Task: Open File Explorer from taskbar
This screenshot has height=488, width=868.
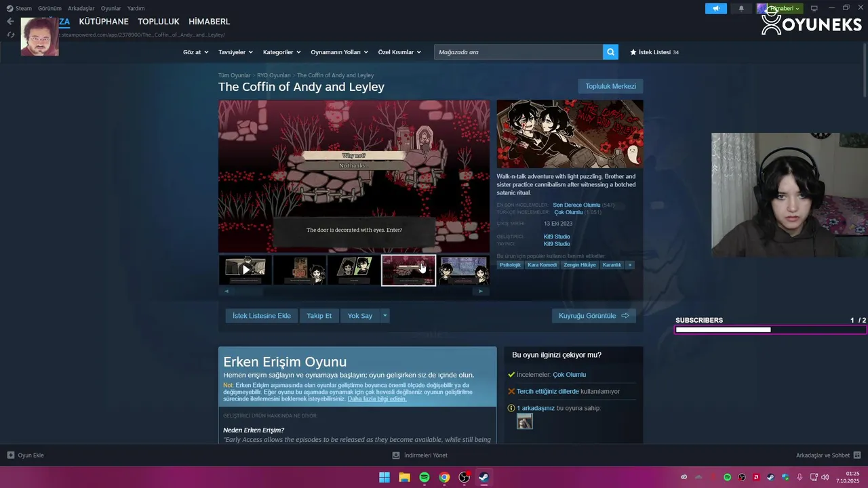Action: click(x=404, y=477)
